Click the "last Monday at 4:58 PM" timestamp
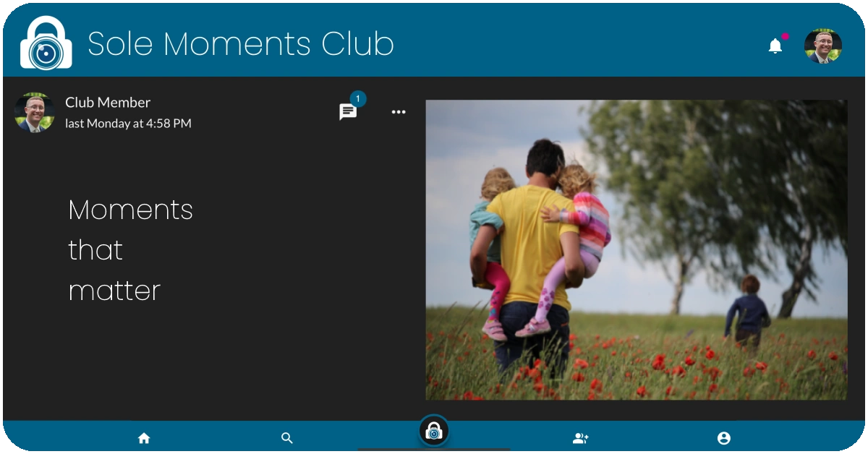 coord(128,124)
